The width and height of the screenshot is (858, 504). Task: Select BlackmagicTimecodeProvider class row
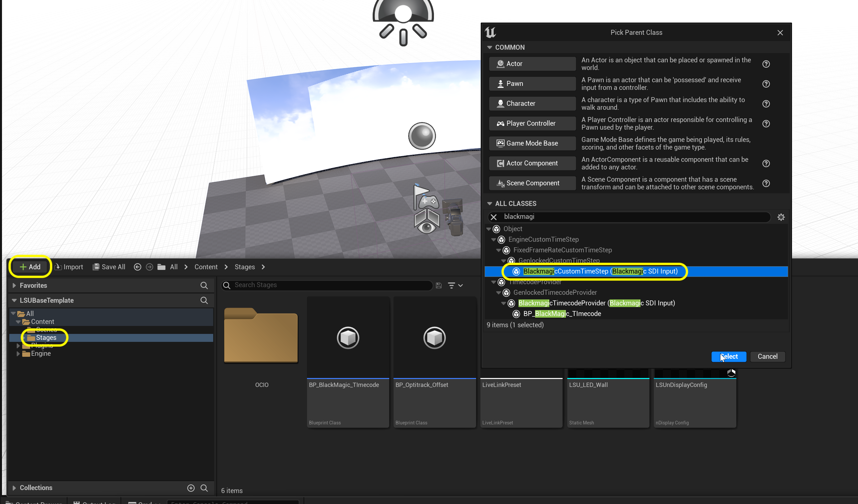click(636, 303)
